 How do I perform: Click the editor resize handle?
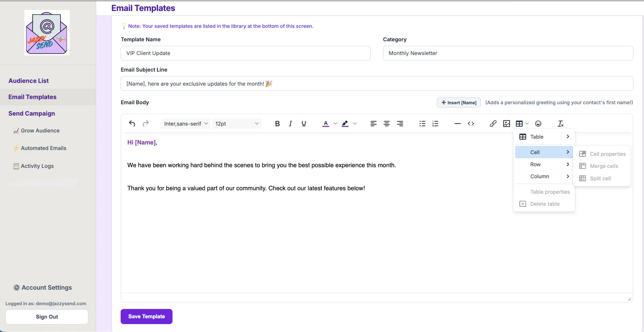pyautogui.click(x=629, y=299)
